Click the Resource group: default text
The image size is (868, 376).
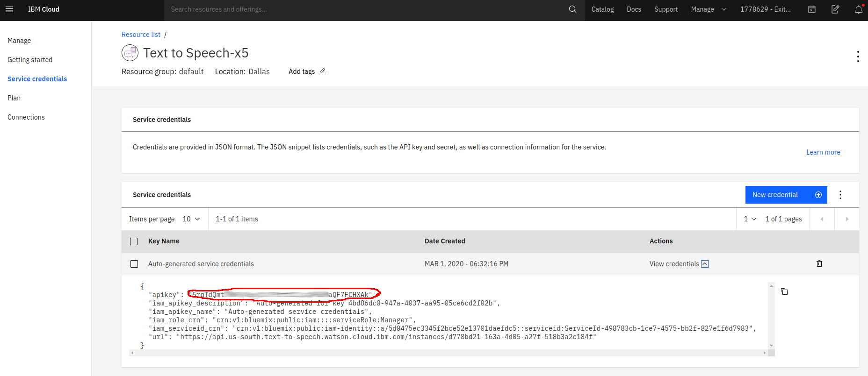click(162, 71)
